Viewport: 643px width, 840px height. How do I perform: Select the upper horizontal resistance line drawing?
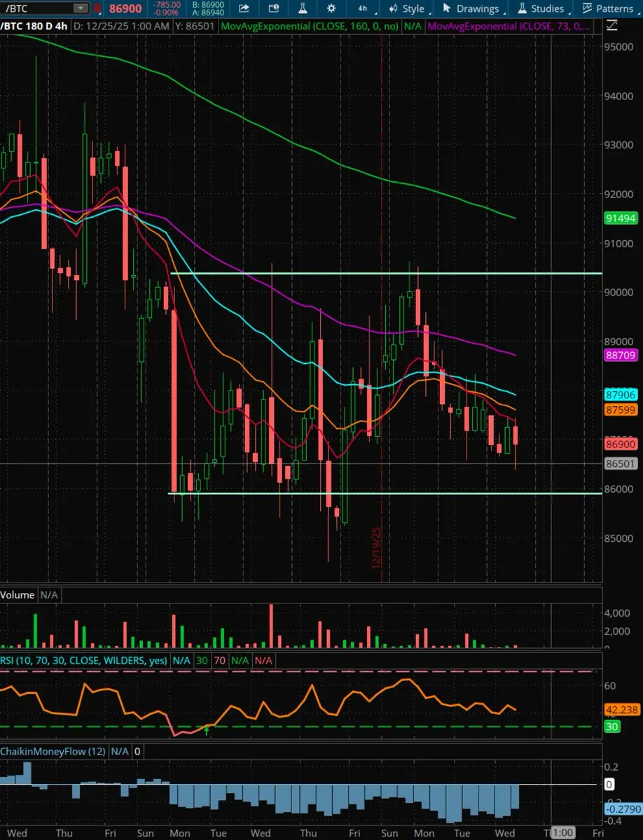click(385, 273)
